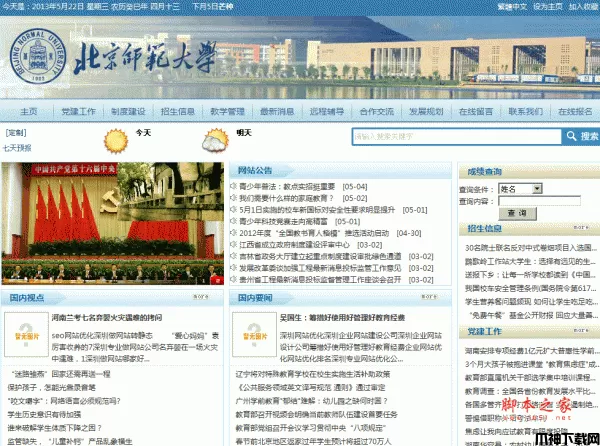Open sidebar link 我国校车安全管理条例

(x=531, y=288)
